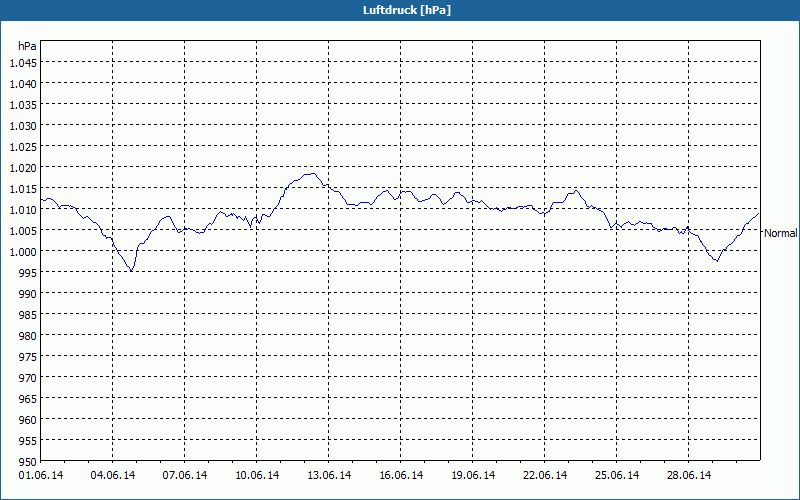Click the 990 axis value

[x=29, y=294]
